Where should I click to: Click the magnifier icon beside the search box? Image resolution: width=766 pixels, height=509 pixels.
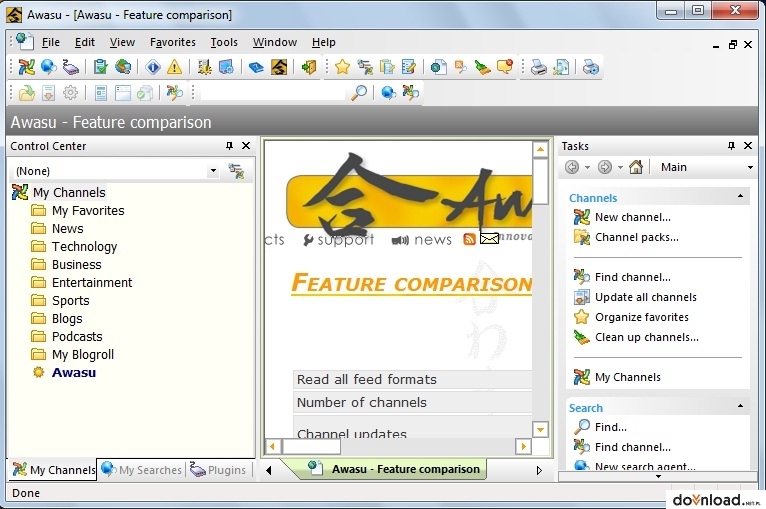click(359, 92)
